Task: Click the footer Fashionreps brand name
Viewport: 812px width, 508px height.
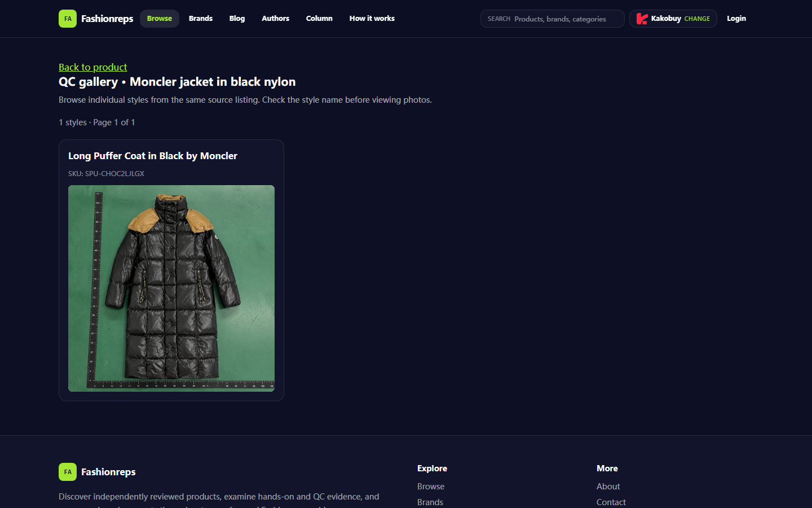Action: [x=108, y=472]
